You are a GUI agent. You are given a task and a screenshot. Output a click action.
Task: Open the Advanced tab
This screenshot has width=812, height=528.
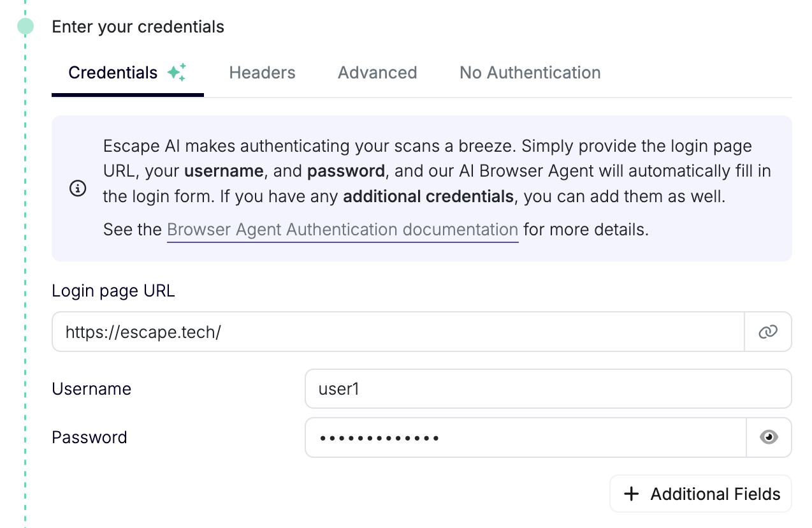click(377, 73)
